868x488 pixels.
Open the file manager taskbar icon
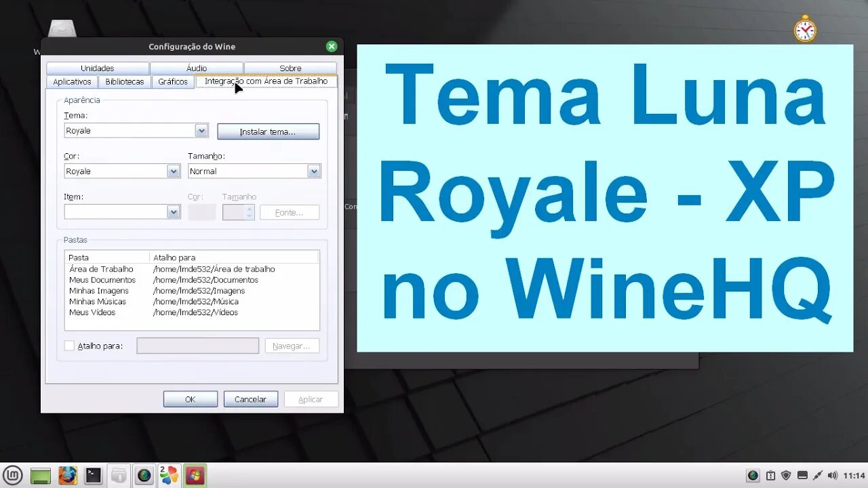(119, 476)
